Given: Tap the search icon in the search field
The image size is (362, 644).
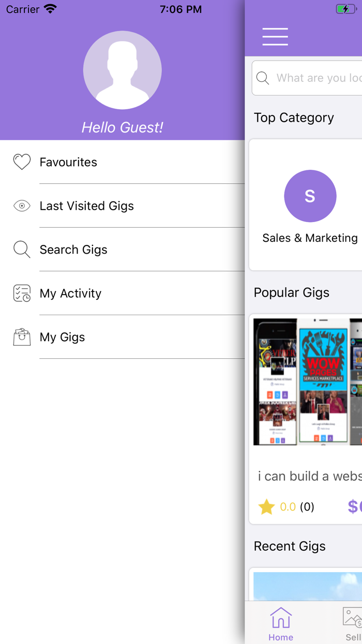Looking at the screenshot, I should click(263, 78).
